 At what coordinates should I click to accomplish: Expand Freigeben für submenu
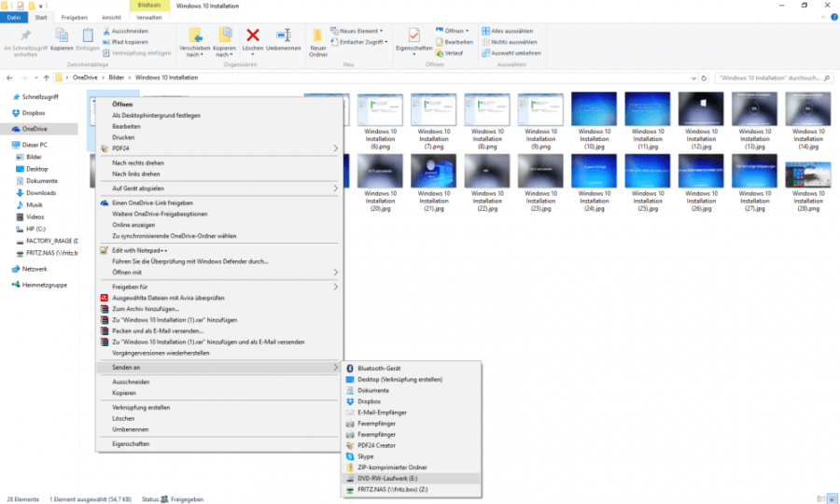pos(335,287)
